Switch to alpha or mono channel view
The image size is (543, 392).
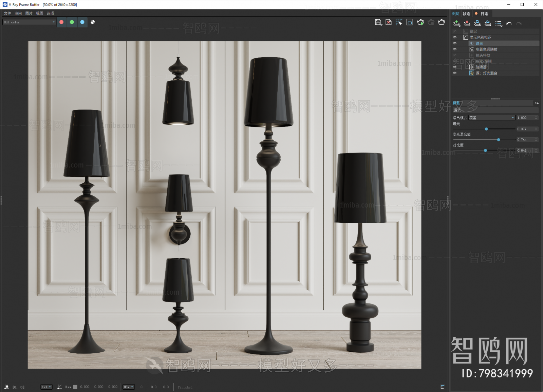(x=93, y=22)
